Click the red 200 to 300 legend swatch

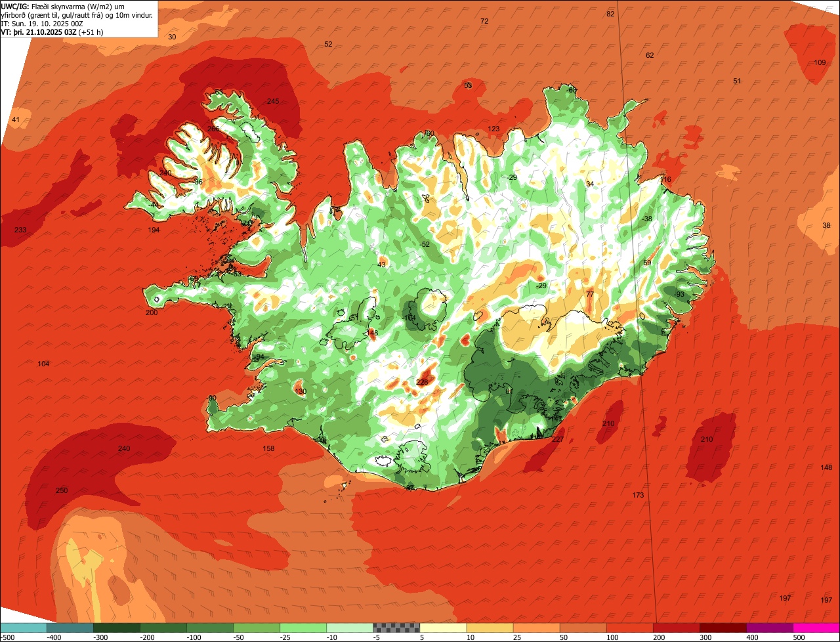coord(676,628)
